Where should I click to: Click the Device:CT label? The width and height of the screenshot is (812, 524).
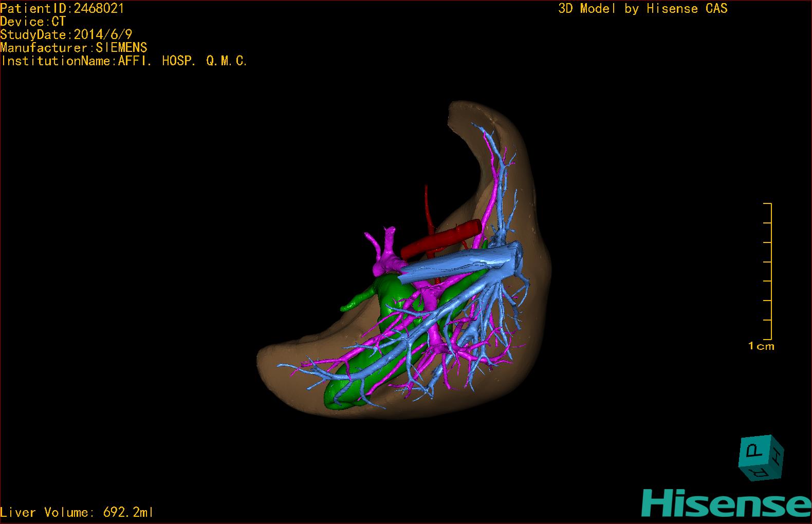[33, 22]
